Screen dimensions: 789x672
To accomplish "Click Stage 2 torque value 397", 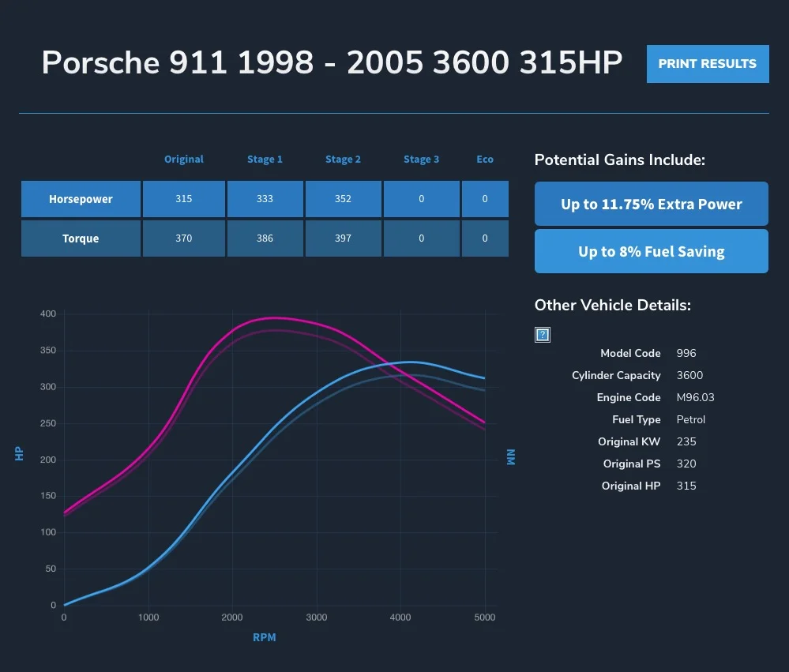I will click(x=344, y=238).
